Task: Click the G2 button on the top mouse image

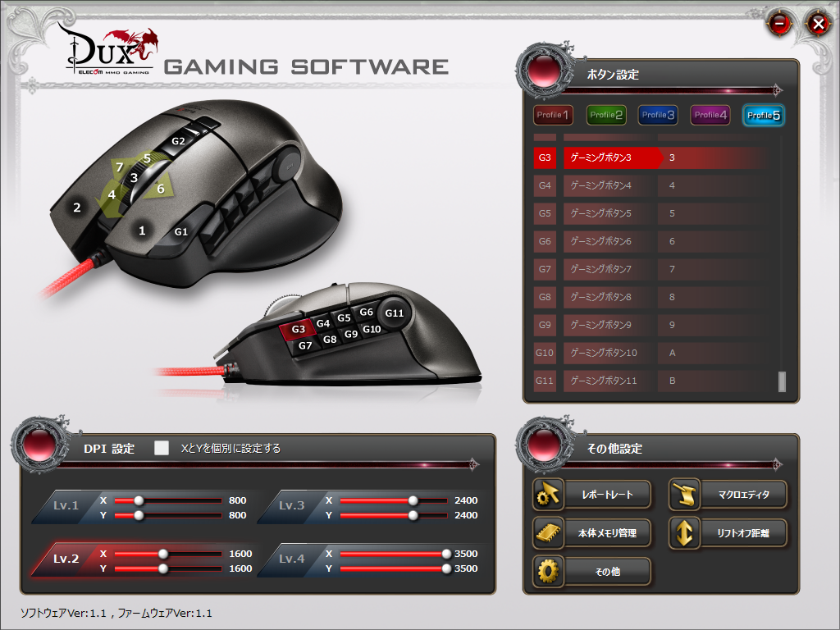Action: [x=178, y=141]
